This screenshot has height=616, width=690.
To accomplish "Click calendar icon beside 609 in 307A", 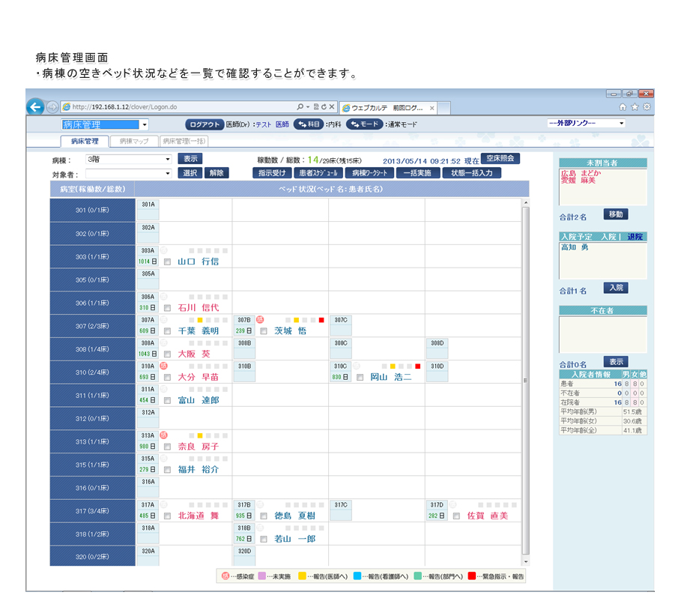I will coord(153,330).
